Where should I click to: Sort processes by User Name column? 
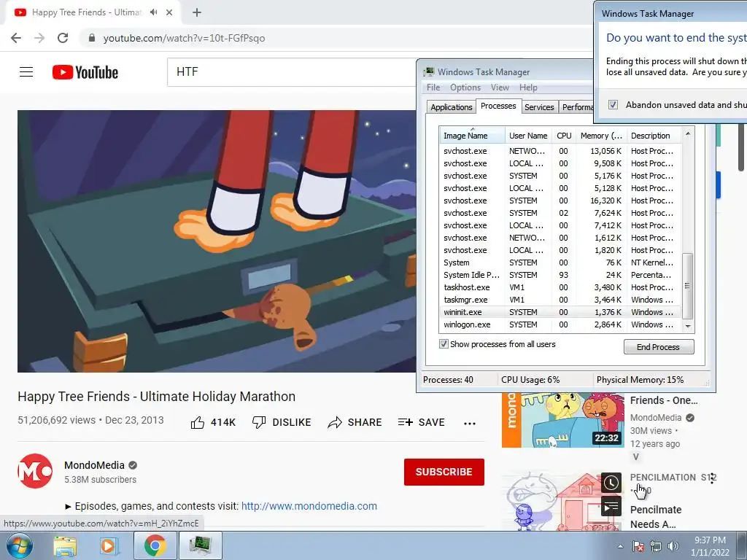pyautogui.click(x=528, y=135)
